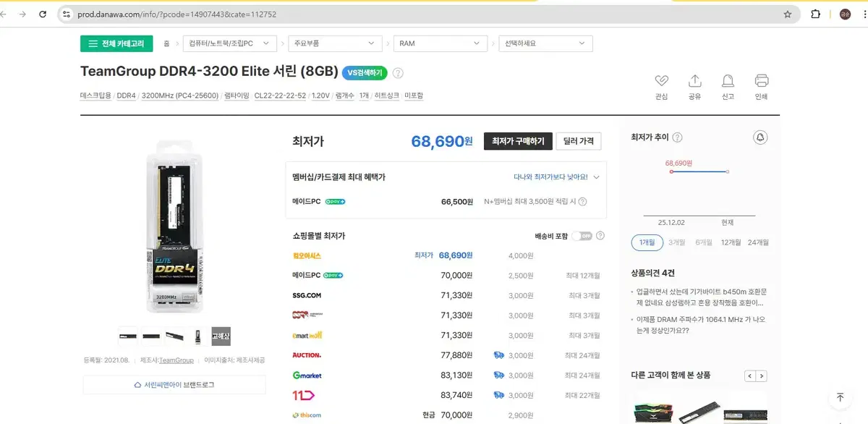Open the RAM category dropdown

439,43
